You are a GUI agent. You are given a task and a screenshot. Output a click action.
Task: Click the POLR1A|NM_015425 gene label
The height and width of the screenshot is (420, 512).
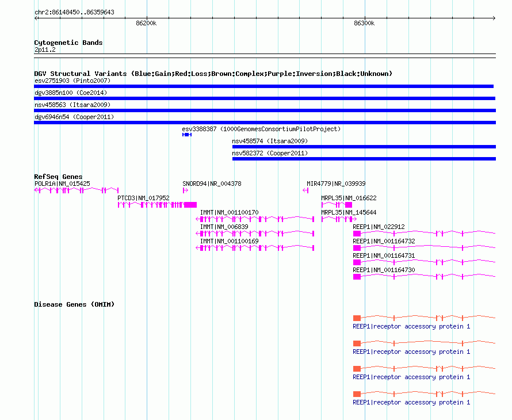coord(62,184)
